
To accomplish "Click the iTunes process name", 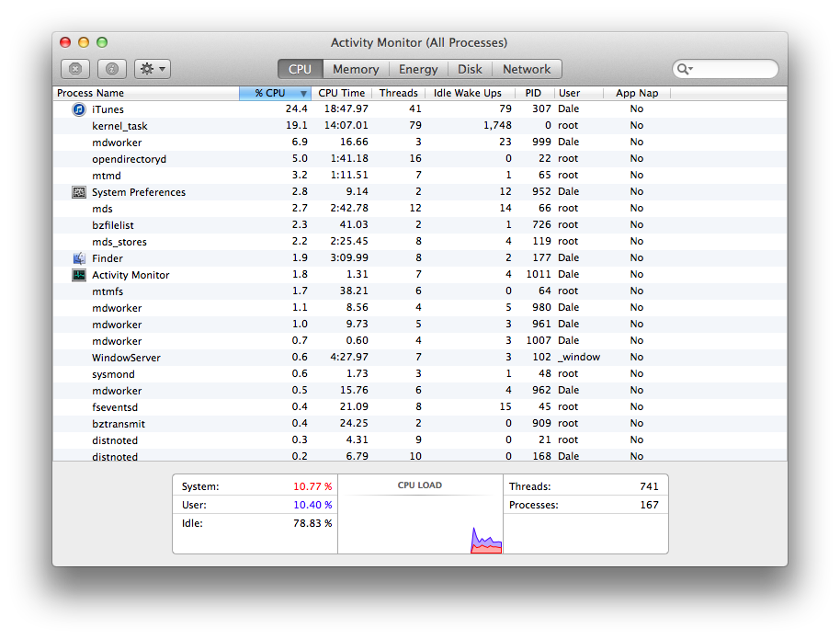I will (x=108, y=109).
